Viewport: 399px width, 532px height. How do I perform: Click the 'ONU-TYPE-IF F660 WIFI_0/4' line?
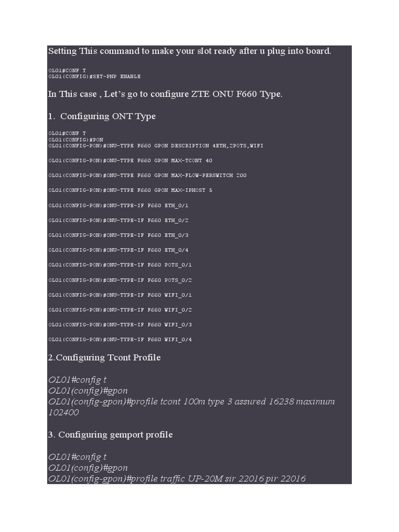120,340
